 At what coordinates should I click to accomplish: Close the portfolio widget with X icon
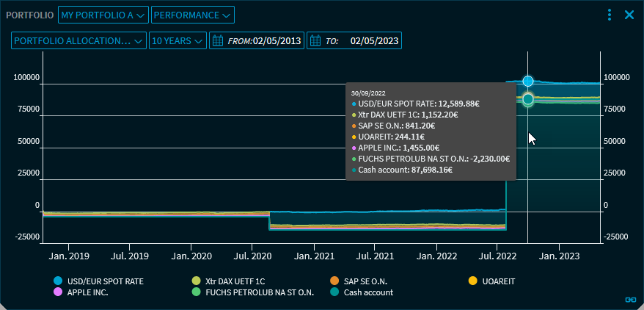[629, 15]
